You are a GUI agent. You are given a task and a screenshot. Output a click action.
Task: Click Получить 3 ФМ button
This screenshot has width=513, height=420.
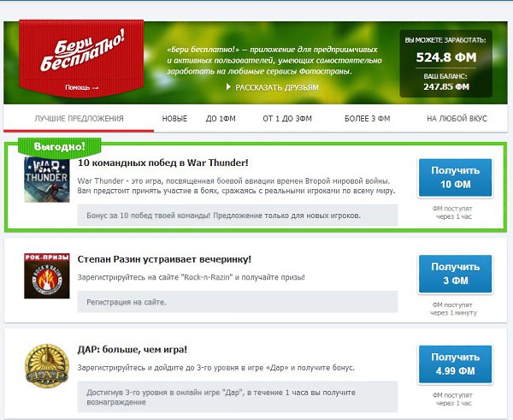[x=456, y=274]
